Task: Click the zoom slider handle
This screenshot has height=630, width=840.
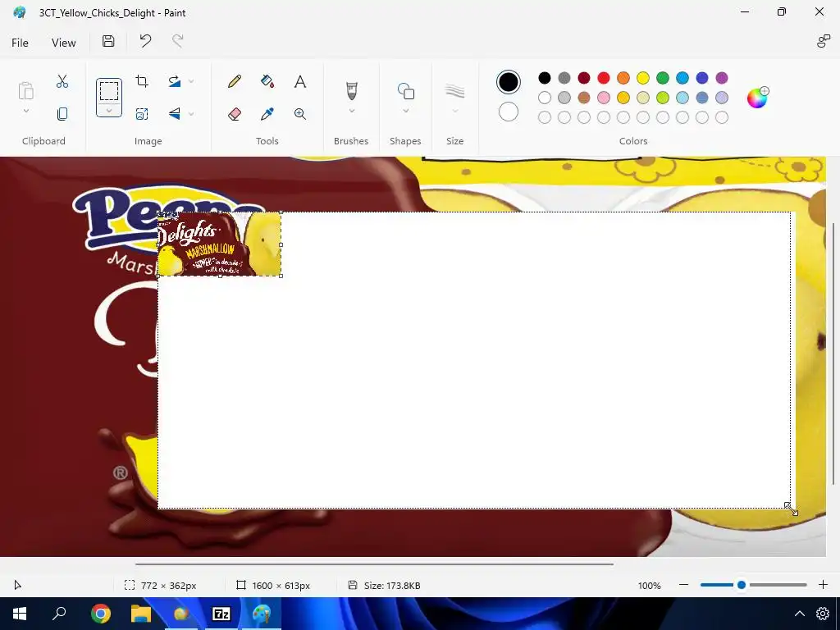Action: click(742, 584)
